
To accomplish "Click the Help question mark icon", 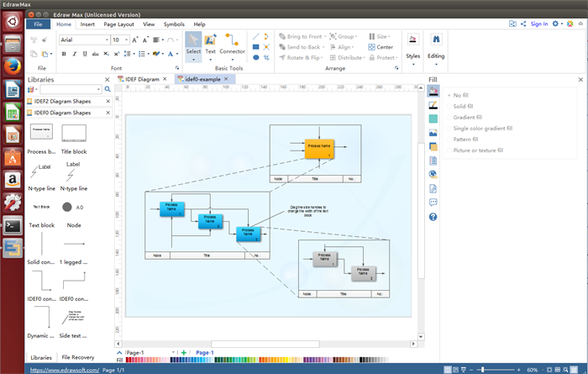I will (433, 217).
